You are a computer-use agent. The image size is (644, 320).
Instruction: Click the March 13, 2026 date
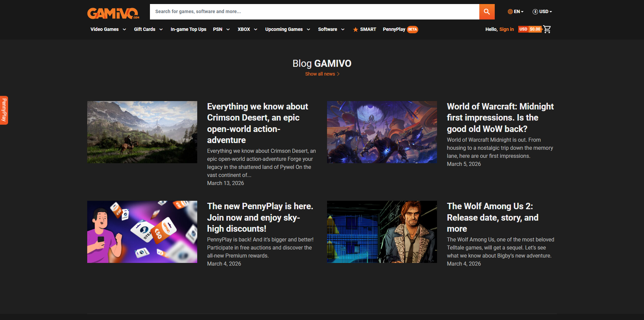coord(225,183)
